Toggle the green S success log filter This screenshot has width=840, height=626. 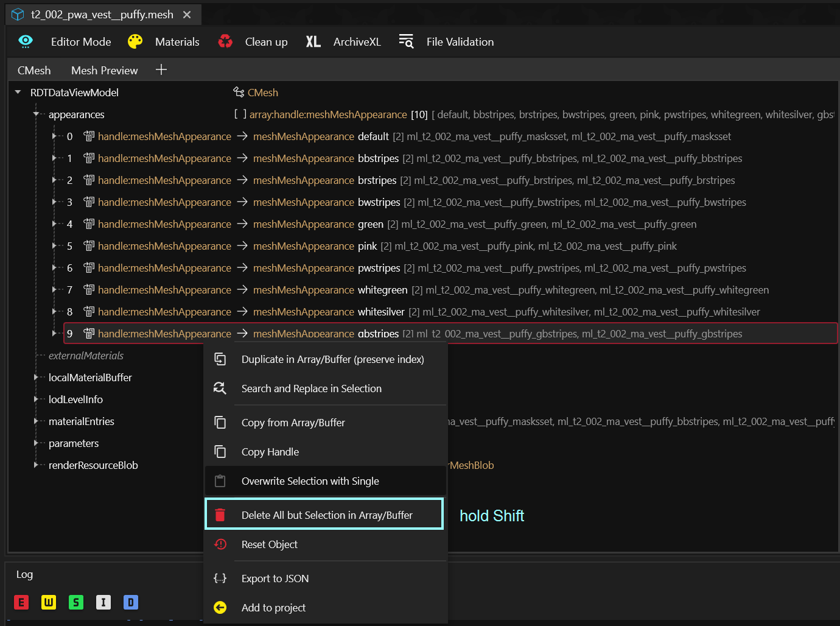point(76,602)
